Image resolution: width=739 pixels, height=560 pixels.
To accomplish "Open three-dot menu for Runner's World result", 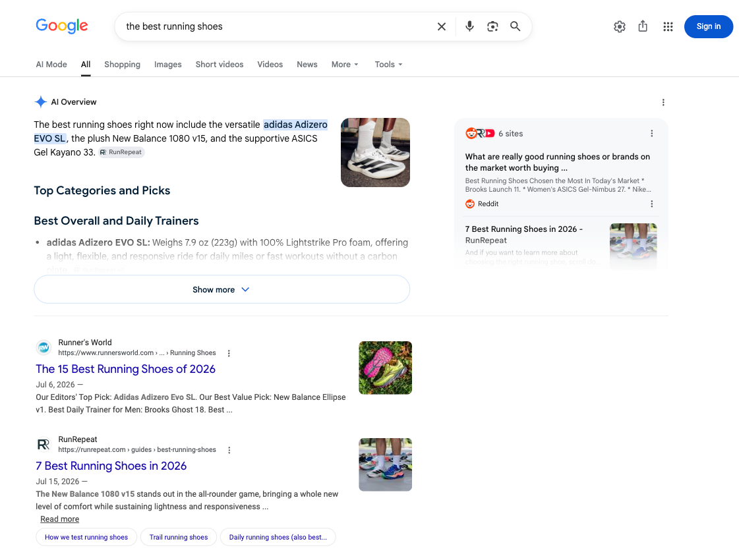I will coord(229,353).
